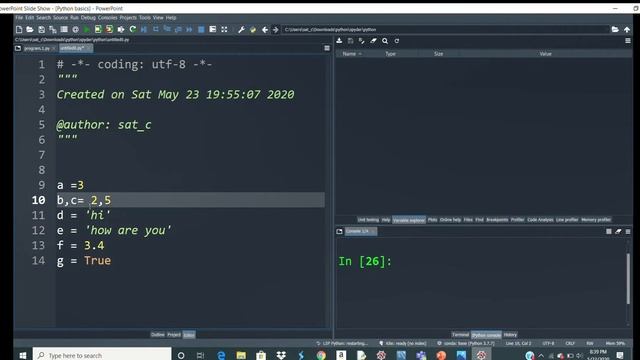Run current cell toolbar icon
The image size is (640, 360).
click(98, 29)
